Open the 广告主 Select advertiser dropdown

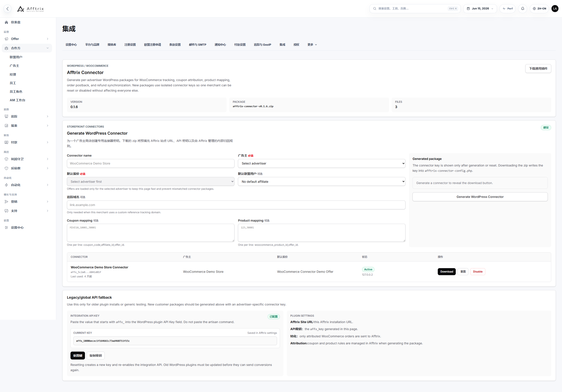[x=321, y=164]
